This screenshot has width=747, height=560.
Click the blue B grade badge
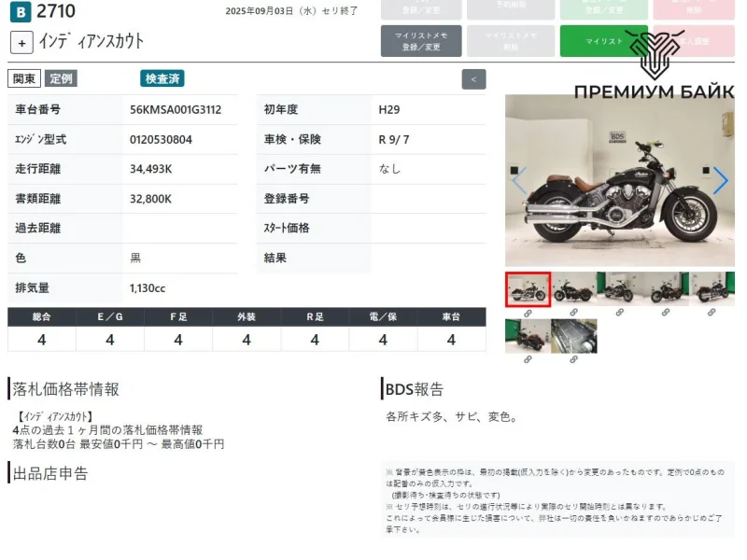click(20, 12)
